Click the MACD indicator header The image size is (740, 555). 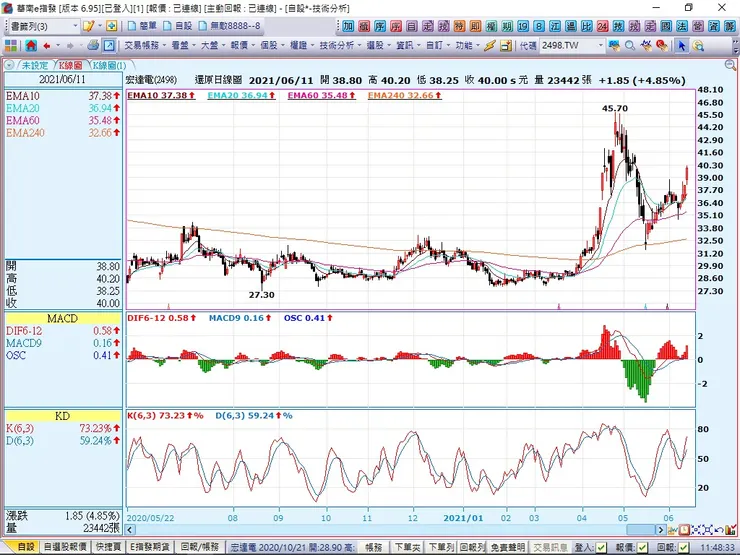pos(63,319)
